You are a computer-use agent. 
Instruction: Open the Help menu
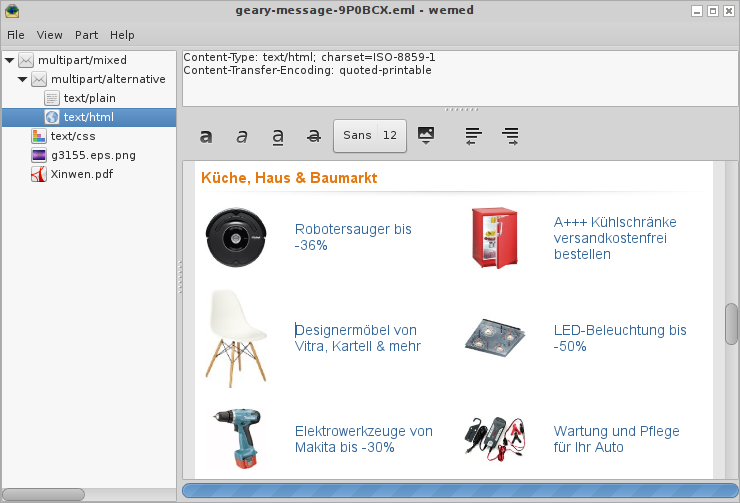[122, 35]
